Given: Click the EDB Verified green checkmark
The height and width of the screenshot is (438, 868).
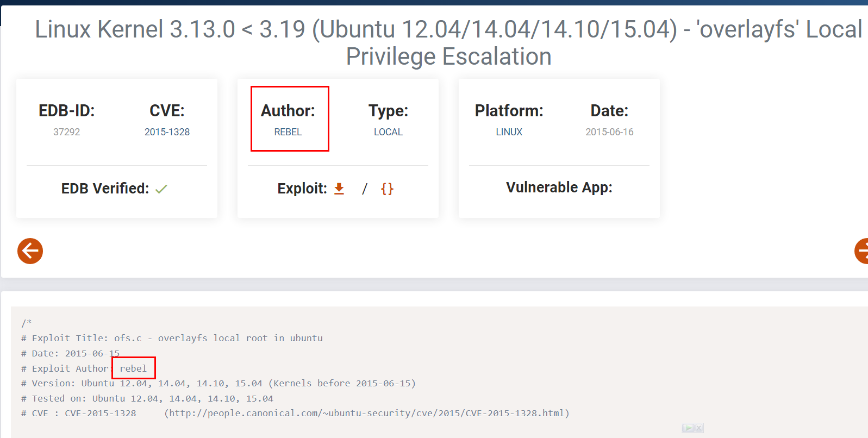Looking at the screenshot, I should point(161,189).
